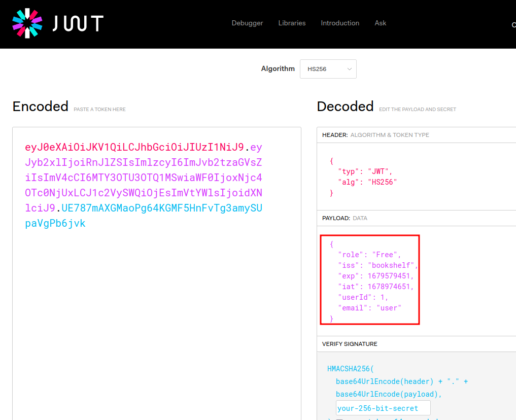
Task: Open the Introduction nav link
Action: [340, 23]
